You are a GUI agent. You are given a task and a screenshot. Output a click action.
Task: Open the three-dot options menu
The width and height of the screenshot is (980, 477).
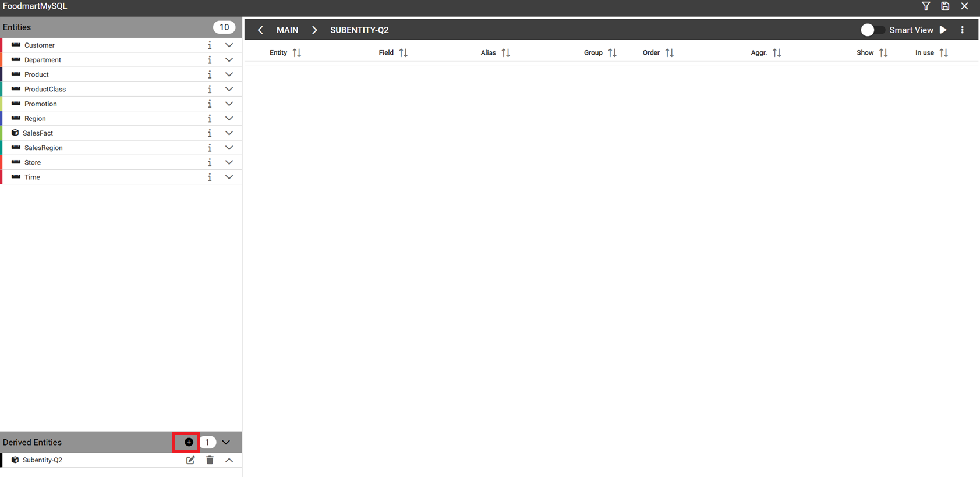[963, 30]
